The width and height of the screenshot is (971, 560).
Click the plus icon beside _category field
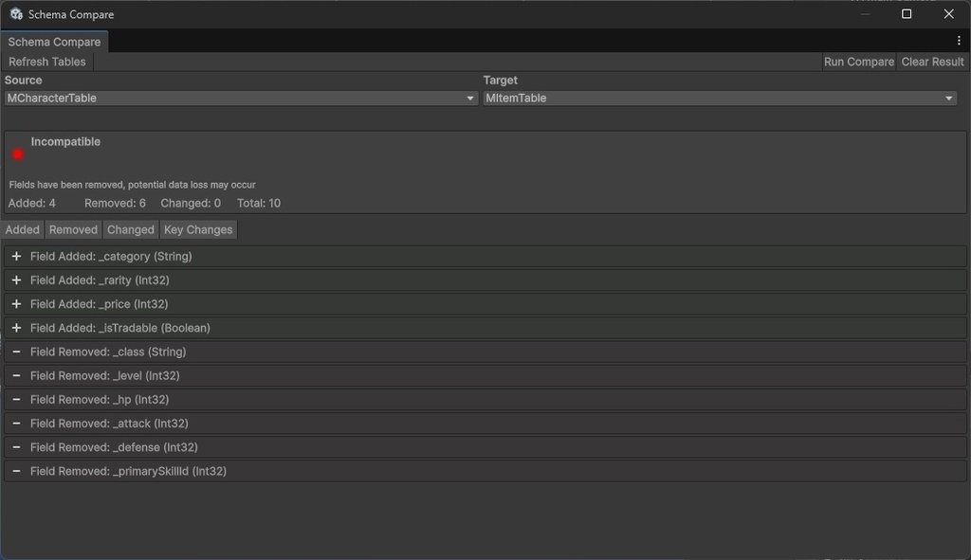16,257
